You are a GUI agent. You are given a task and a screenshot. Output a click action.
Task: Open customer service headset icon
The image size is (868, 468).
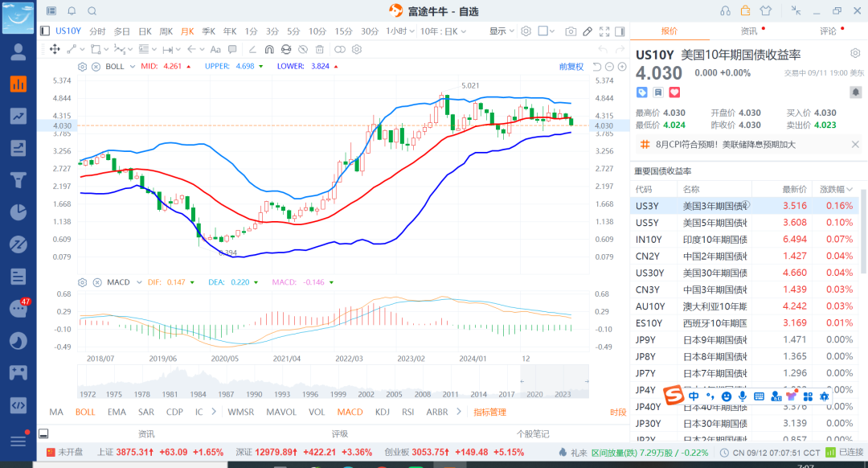tap(725, 11)
